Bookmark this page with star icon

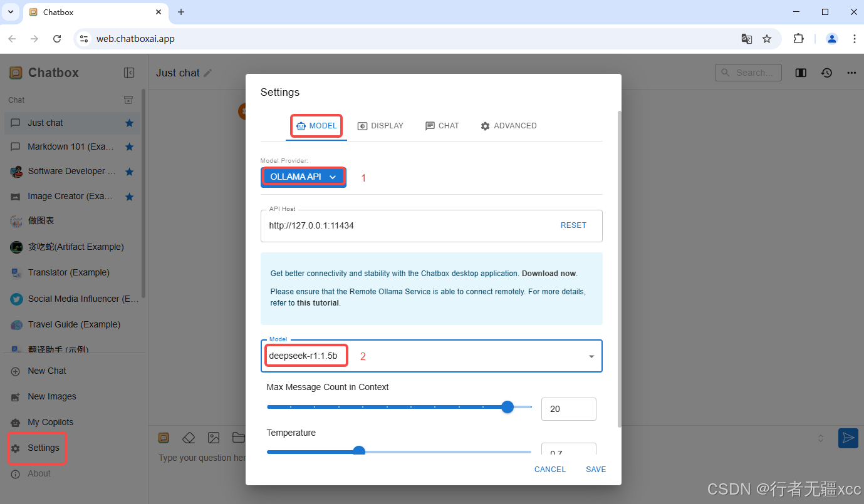[767, 39]
